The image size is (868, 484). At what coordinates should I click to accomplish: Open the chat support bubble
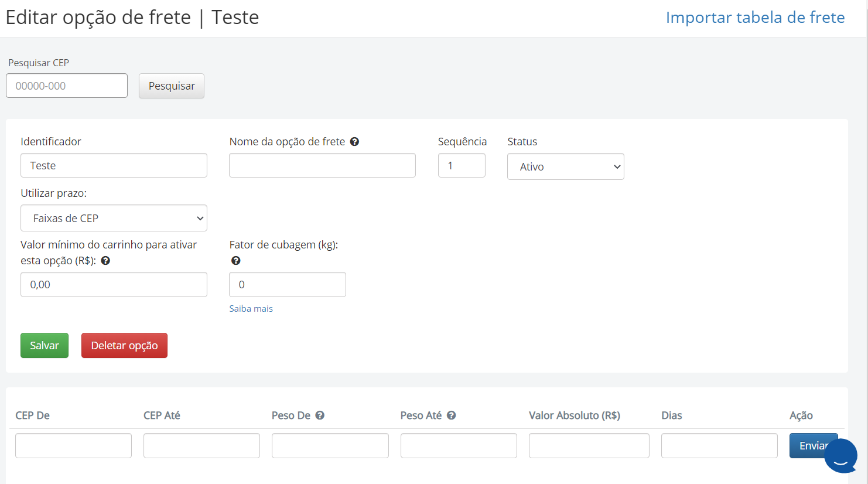[840, 455]
